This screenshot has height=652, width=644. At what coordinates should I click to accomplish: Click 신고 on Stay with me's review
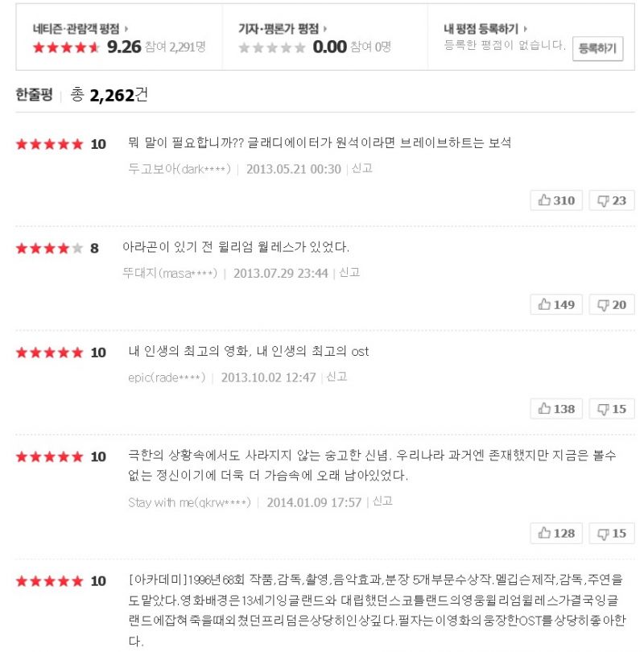(382, 501)
